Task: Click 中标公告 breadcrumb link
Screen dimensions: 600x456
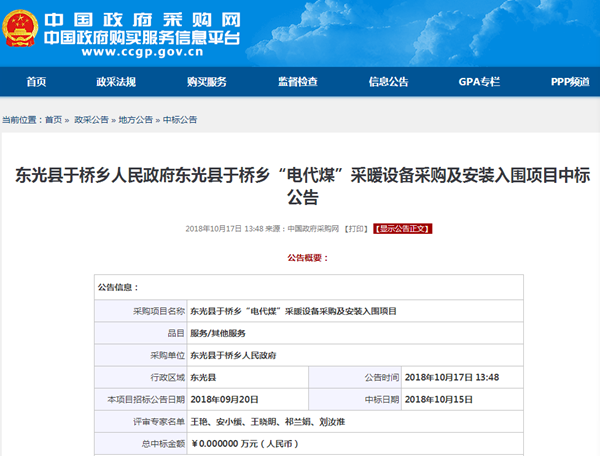Action: coord(180,120)
